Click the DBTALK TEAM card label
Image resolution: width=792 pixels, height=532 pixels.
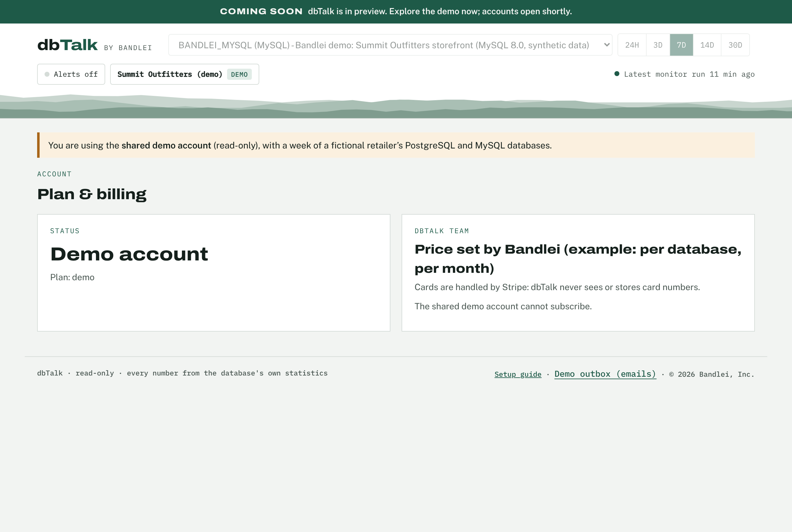pyautogui.click(x=442, y=231)
